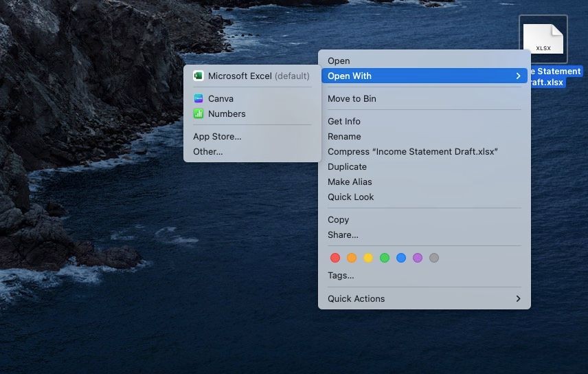Screen dimensions: 588x374
Task: Expand the Quick Actions submenu arrow
Action: 518,298
